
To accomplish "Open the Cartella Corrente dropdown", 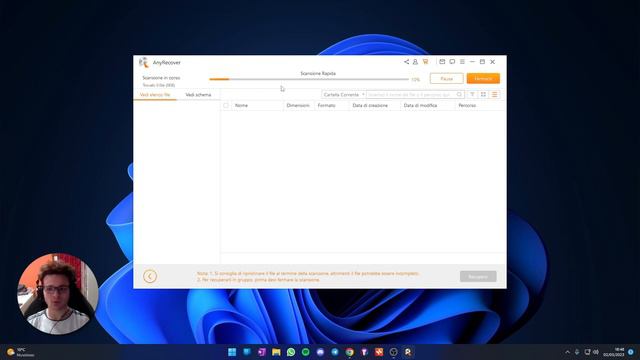I will point(344,95).
